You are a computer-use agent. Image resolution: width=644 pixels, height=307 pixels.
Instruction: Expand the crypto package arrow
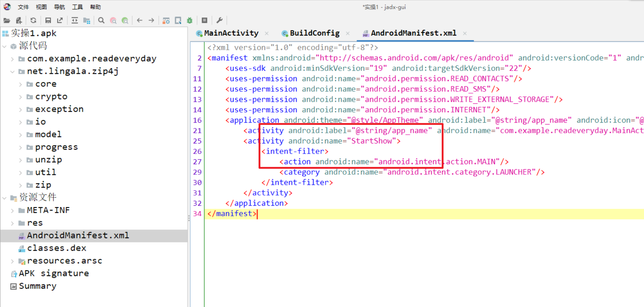click(20, 97)
